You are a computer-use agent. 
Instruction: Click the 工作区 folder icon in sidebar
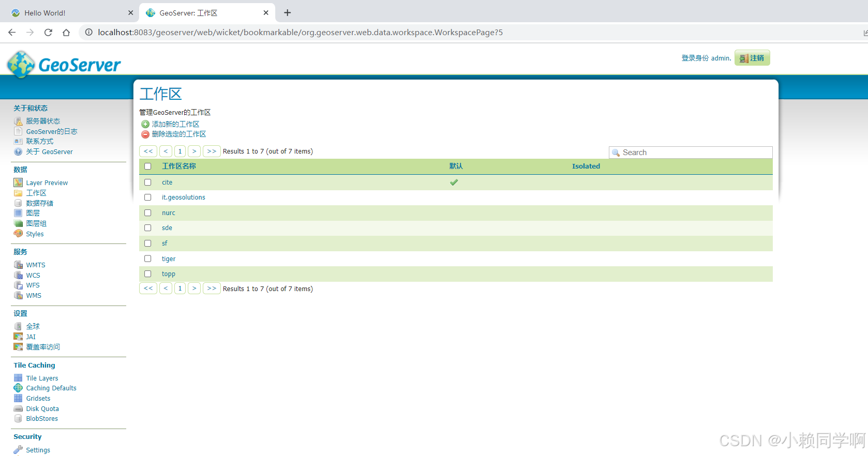[18, 193]
